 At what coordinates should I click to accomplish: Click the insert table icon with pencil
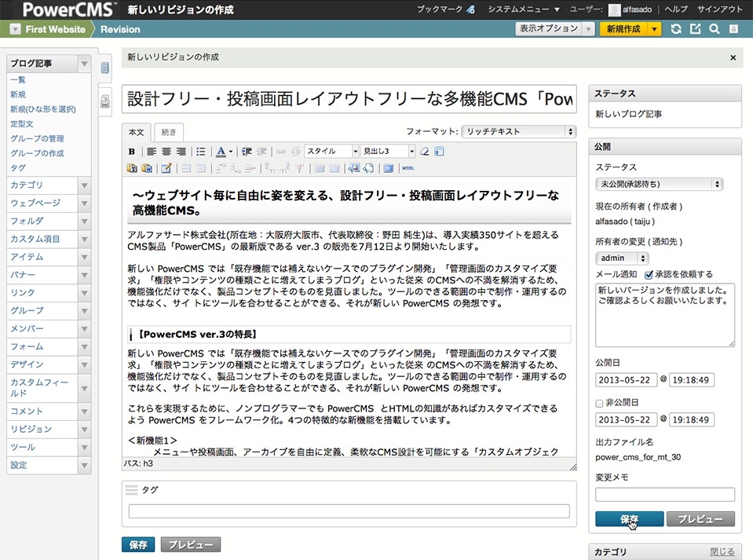(166, 168)
